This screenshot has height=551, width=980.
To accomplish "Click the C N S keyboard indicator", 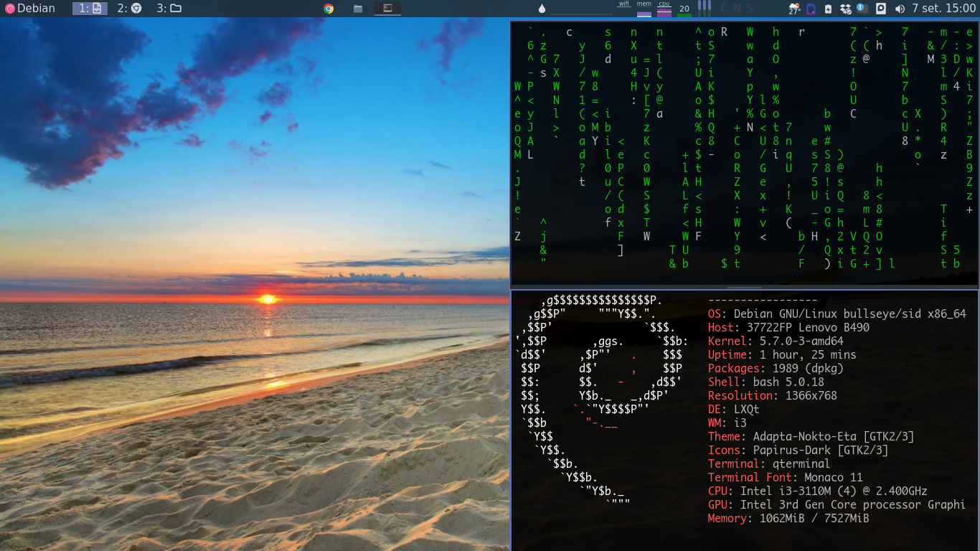I will (x=738, y=9).
